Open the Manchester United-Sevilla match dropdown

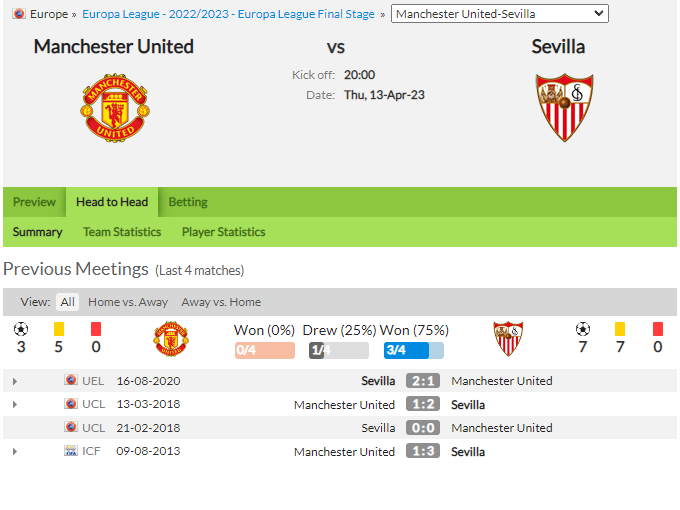[500, 14]
